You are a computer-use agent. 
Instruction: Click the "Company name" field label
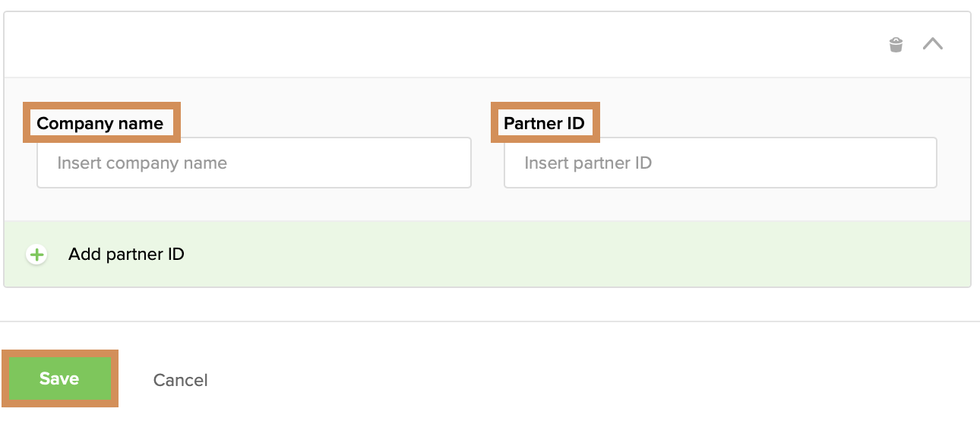pos(100,123)
